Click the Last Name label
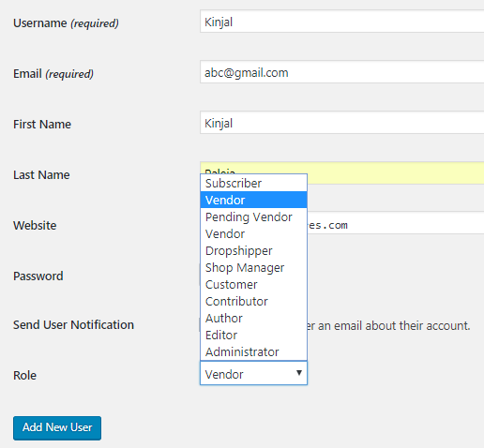Image resolution: width=484 pixels, height=448 pixels. pos(41,175)
